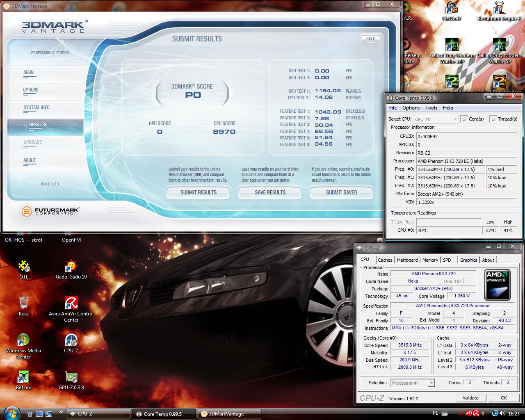525x420 pixels.
Task: Click the SAVE RESULTS button
Action: [x=270, y=192]
